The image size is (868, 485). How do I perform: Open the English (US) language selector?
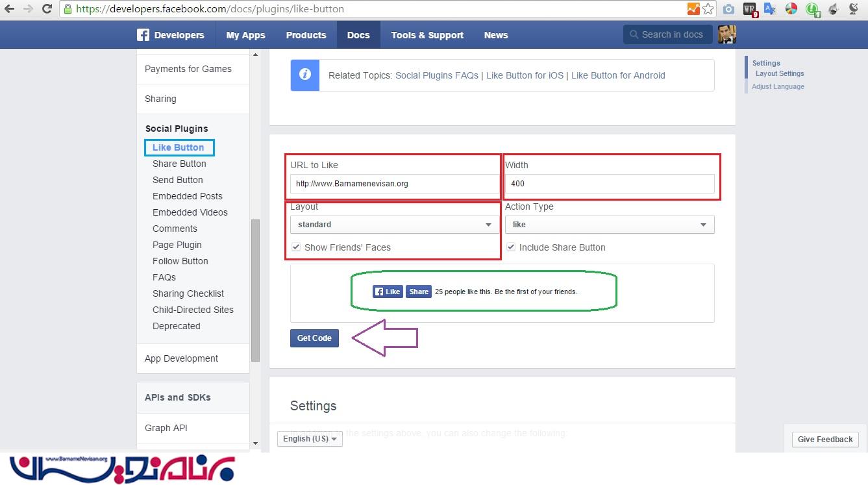pyautogui.click(x=310, y=439)
